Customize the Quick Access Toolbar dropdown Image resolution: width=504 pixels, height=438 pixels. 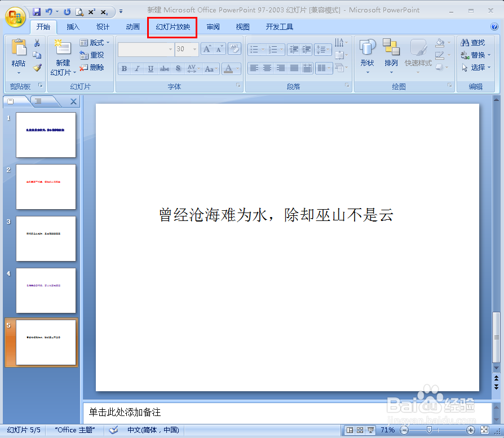click(x=121, y=12)
